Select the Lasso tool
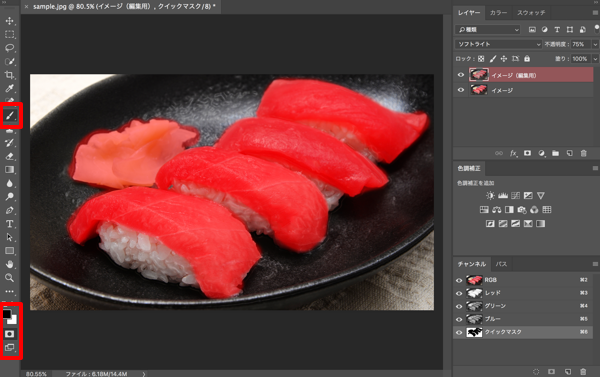The height and width of the screenshot is (377, 600). 10,48
